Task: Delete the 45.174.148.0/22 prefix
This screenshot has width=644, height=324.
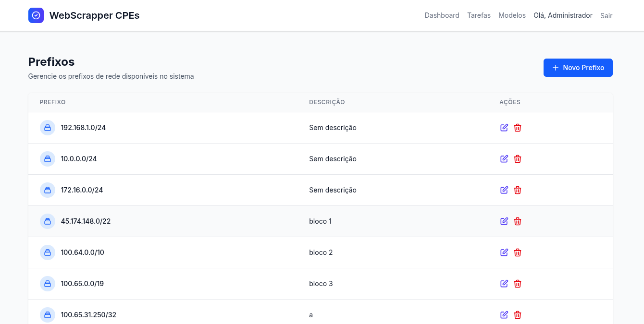Action: pyautogui.click(x=518, y=221)
